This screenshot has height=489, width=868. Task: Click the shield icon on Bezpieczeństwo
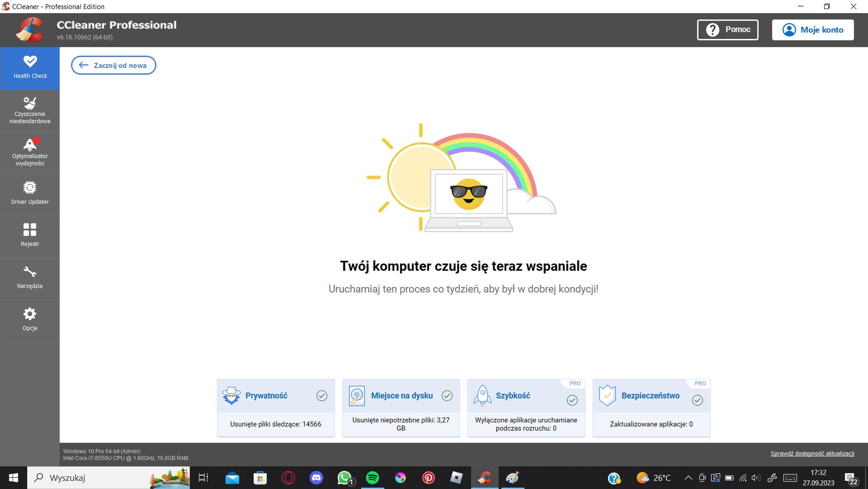click(607, 396)
